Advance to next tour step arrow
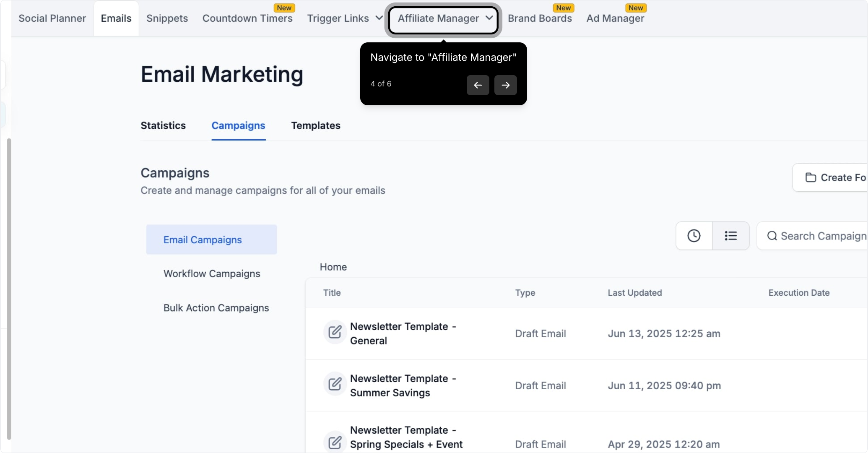The height and width of the screenshot is (453, 868). coord(506,85)
